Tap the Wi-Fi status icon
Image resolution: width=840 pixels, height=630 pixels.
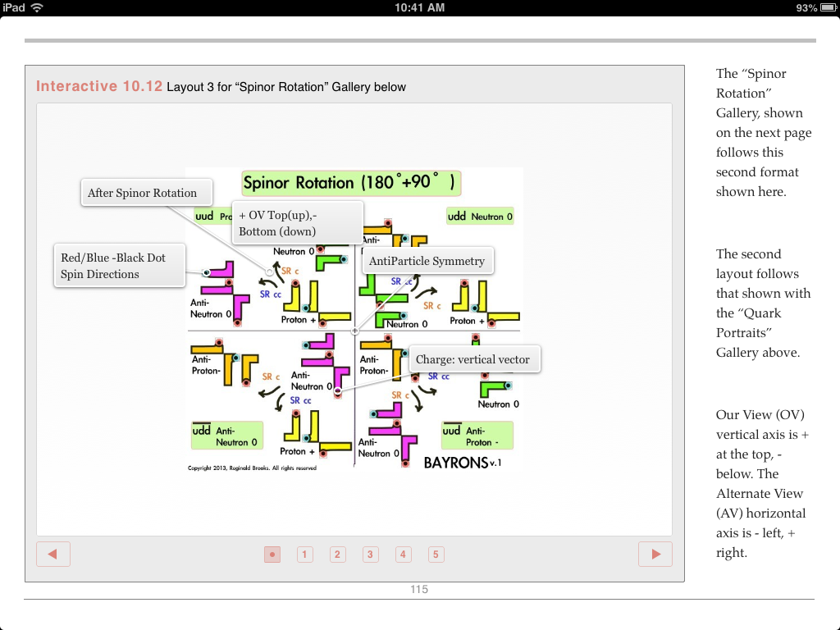[38, 7]
